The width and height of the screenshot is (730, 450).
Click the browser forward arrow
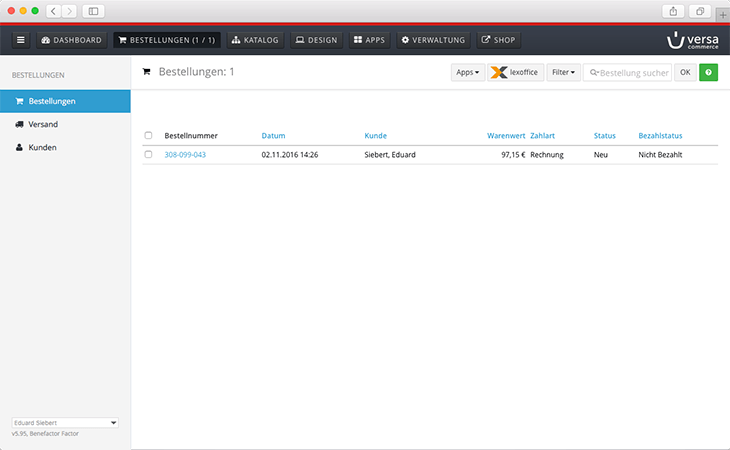69,10
